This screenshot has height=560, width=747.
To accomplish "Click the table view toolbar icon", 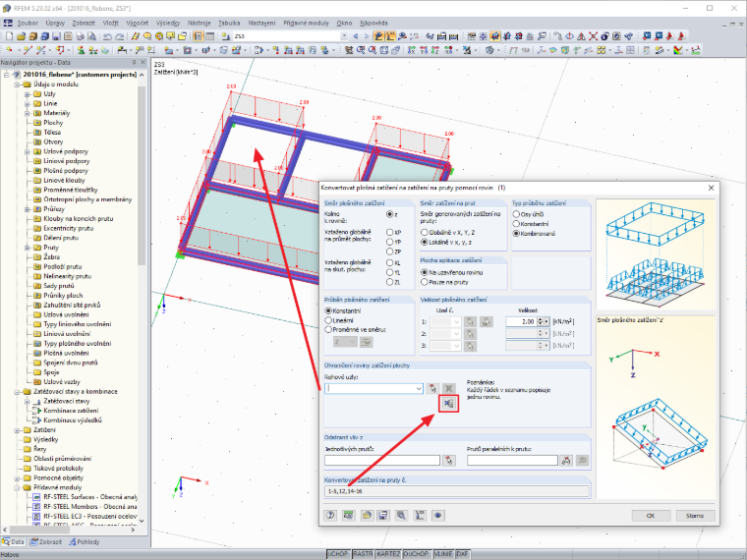I will 210,36.
